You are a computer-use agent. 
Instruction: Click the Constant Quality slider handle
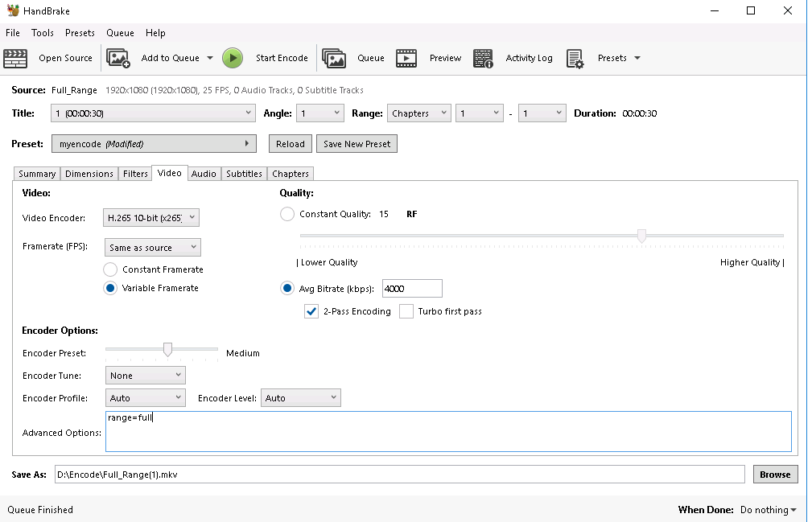(641, 236)
